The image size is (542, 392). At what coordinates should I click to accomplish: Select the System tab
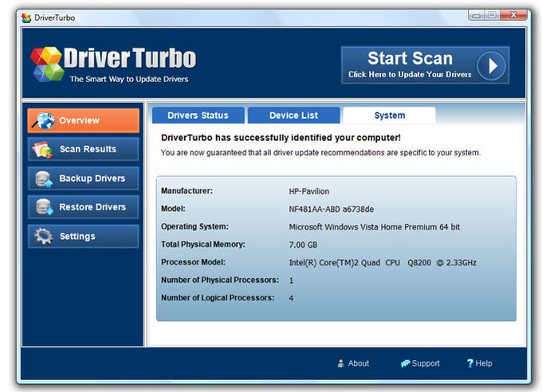390,115
